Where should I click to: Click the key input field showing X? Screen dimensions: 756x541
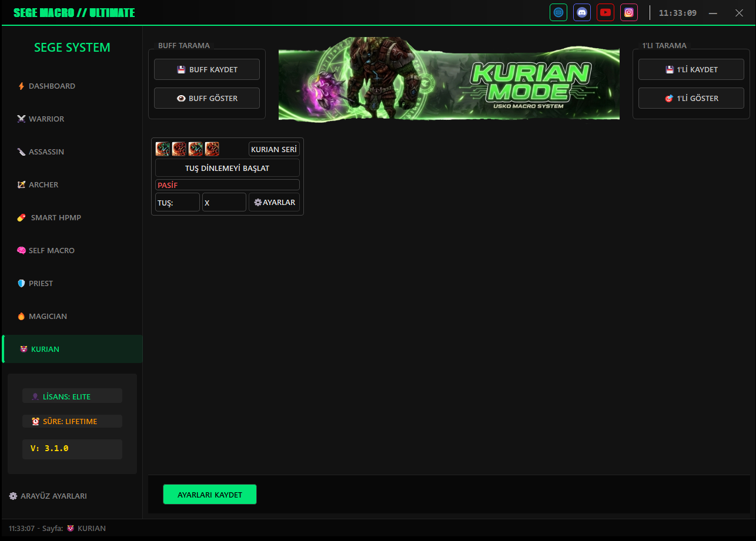(x=224, y=202)
